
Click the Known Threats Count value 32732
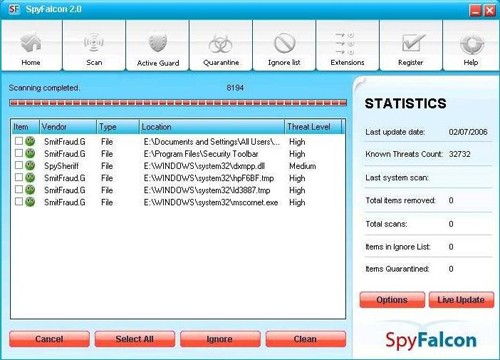tap(460, 154)
